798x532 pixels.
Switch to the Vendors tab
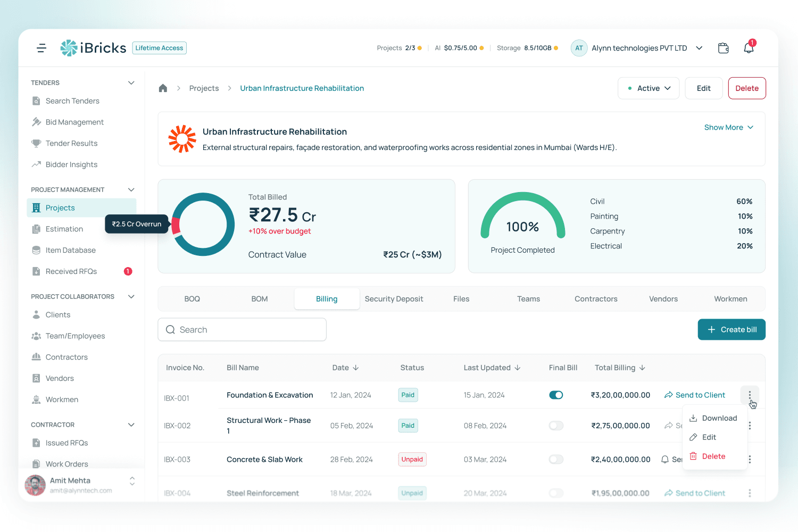[x=663, y=299]
